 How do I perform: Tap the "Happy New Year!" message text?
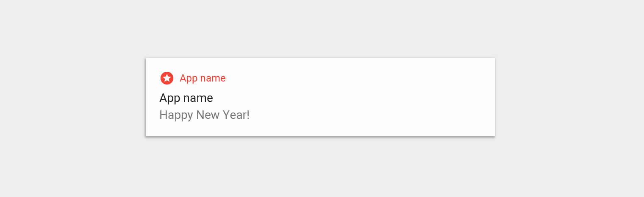tap(204, 115)
